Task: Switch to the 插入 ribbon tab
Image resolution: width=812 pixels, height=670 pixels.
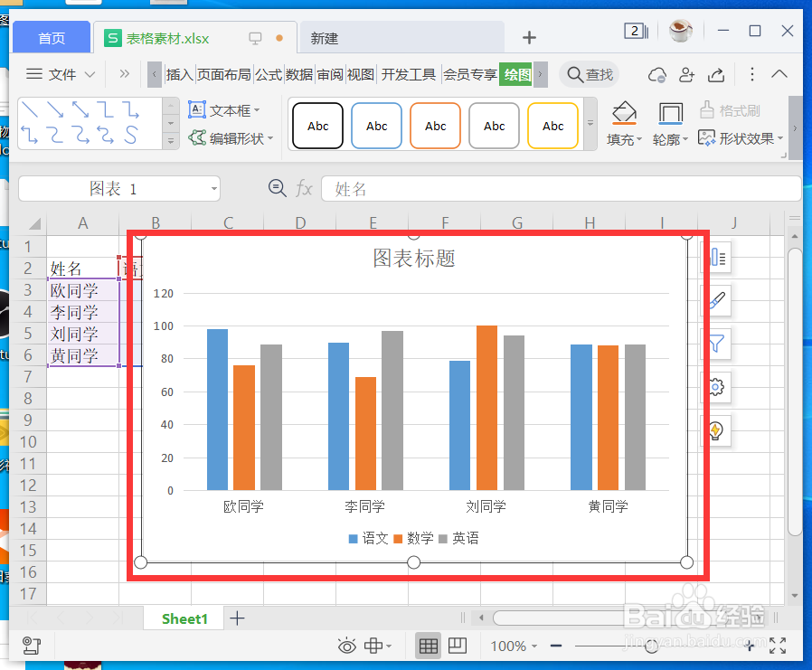Action: tap(178, 75)
